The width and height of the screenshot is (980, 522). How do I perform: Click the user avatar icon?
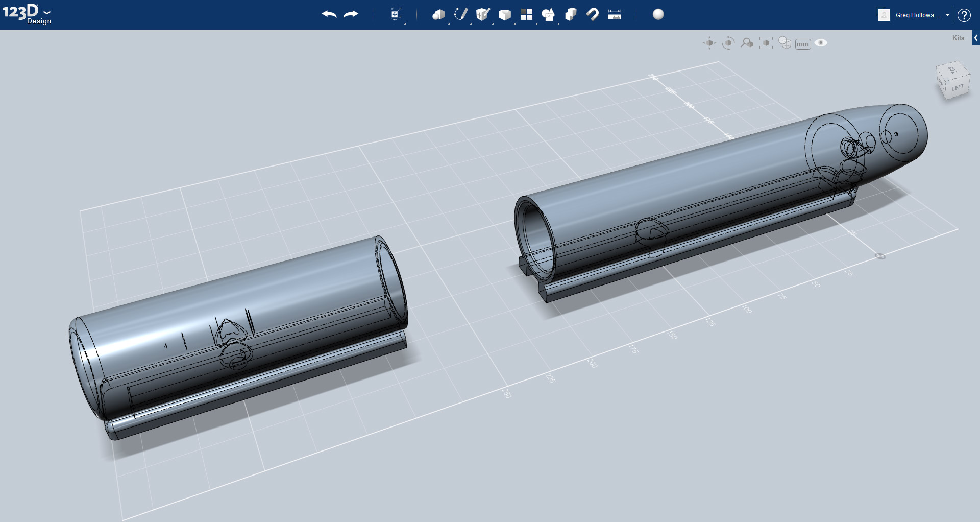[x=884, y=15]
